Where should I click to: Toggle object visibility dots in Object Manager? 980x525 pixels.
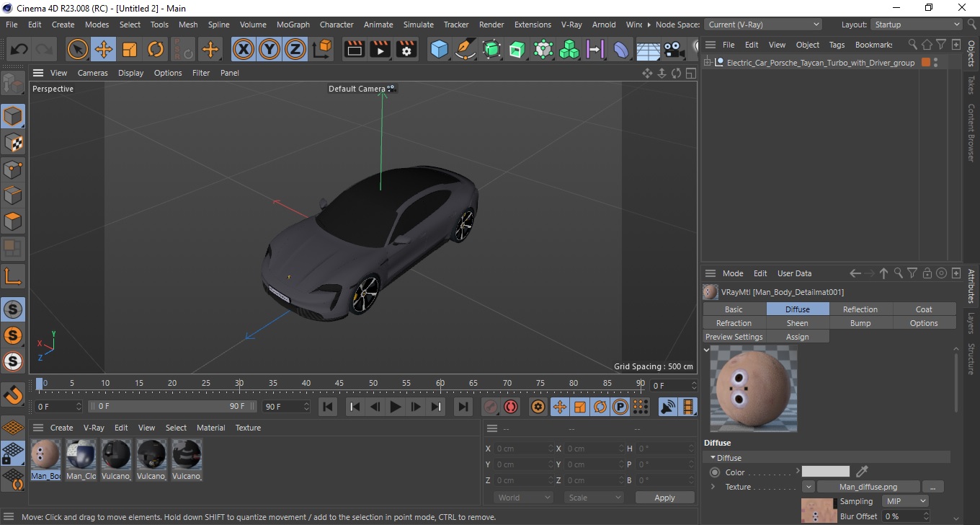tap(935, 63)
